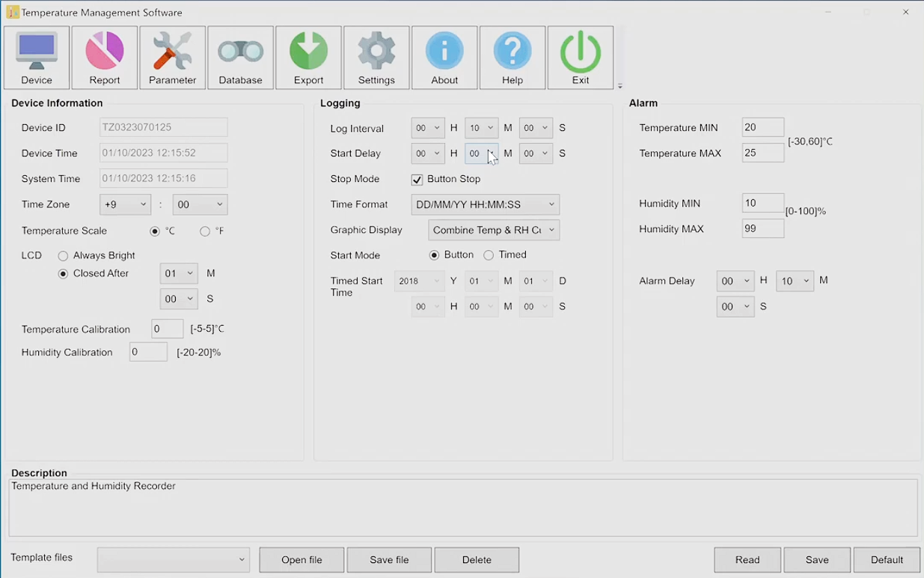Open the Help question mark icon
Image resolution: width=924 pixels, height=578 pixels.
coord(513,58)
